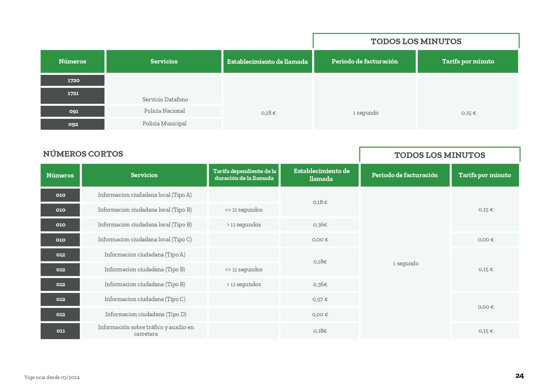This screenshot has height=392, width=555.
Task: Click the Establecimiento de llamada header in top table
Action: click(x=267, y=62)
